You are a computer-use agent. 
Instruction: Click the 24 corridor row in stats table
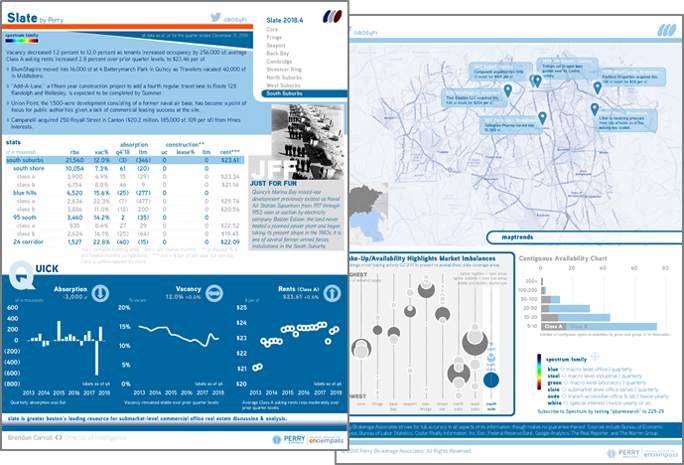tap(125, 242)
